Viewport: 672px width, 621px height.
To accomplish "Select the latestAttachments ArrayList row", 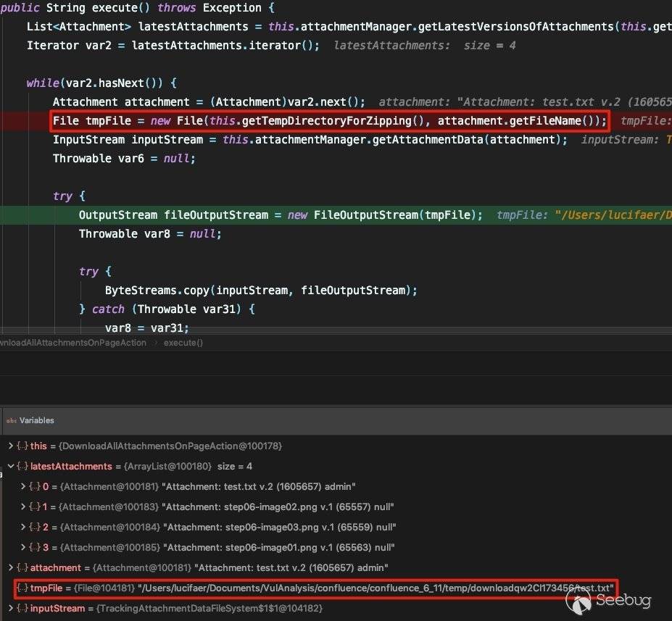I will pyautogui.click(x=141, y=466).
